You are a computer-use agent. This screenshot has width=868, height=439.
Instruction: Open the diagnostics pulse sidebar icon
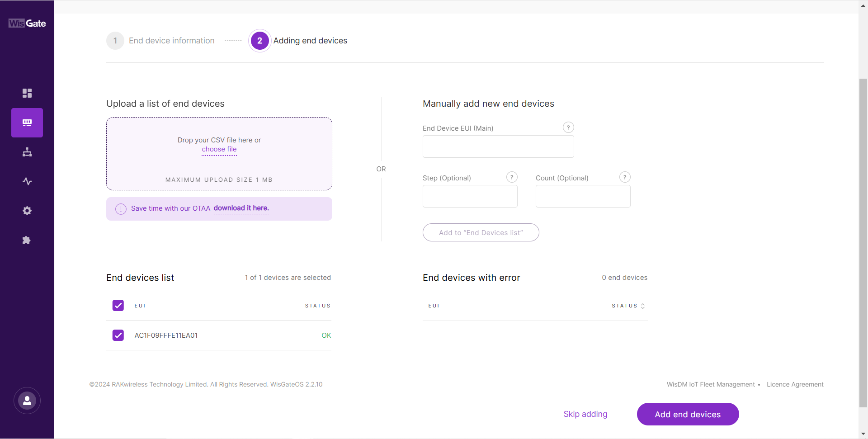(27, 181)
